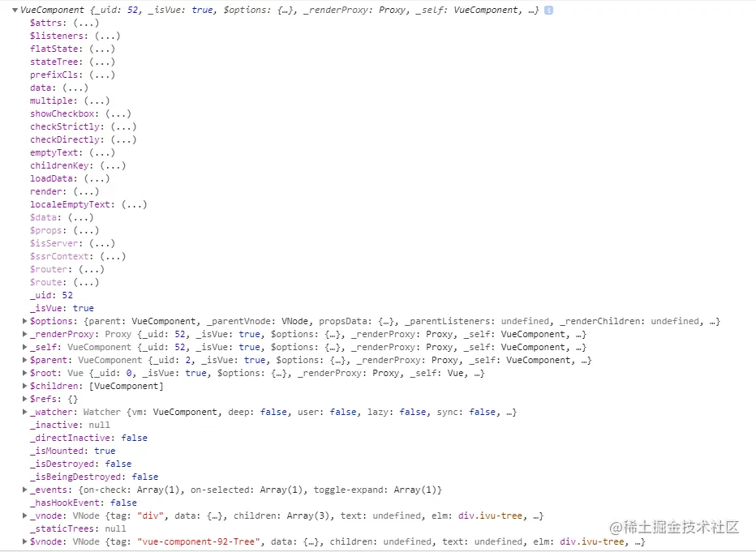Select the '_isDestroyed: false' row
Image resolution: width=756 pixels, height=552 pixels.
tap(80, 464)
